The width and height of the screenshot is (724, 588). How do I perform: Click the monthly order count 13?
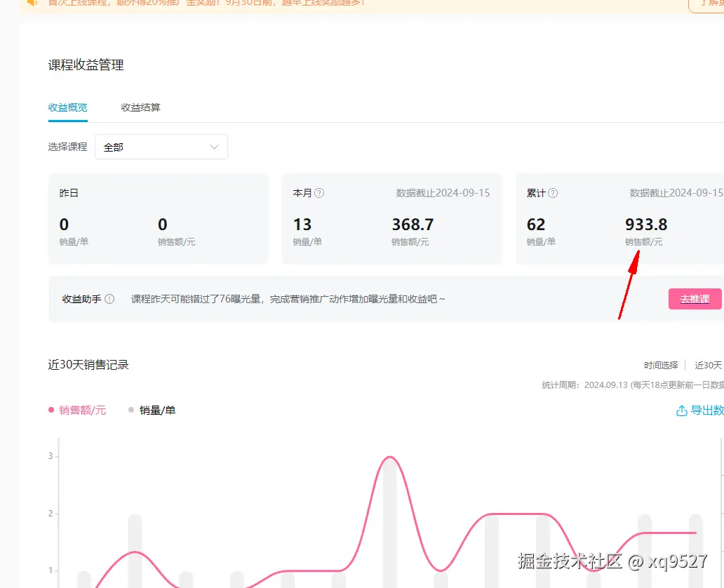pos(302,225)
